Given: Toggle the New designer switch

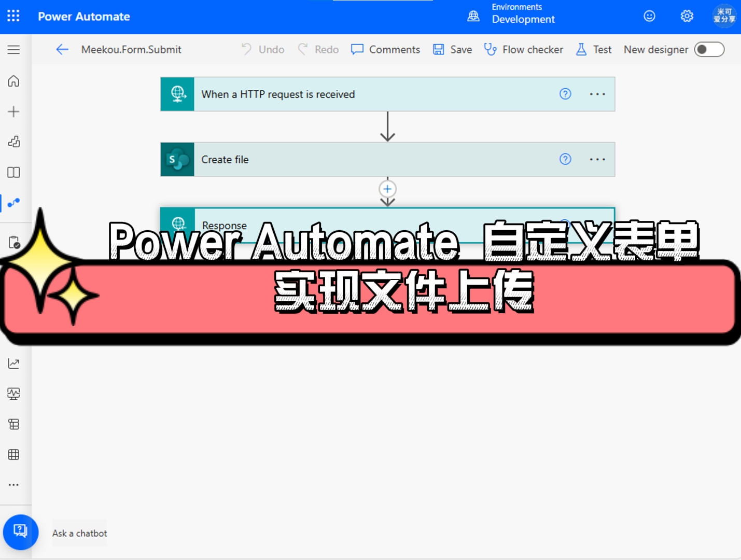Looking at the screenshot, I should tap(709, 49).
